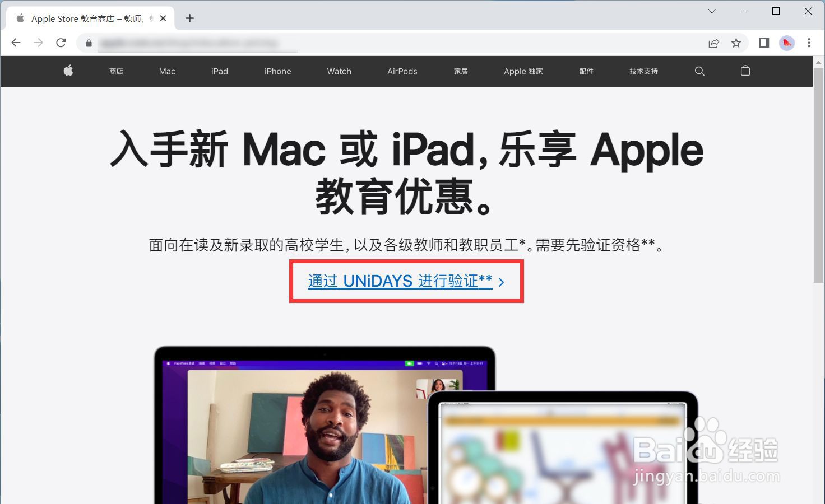Screen dimensions: 825x504
Task: Reload the page with the refresh icon
Action: click(61, 43)
